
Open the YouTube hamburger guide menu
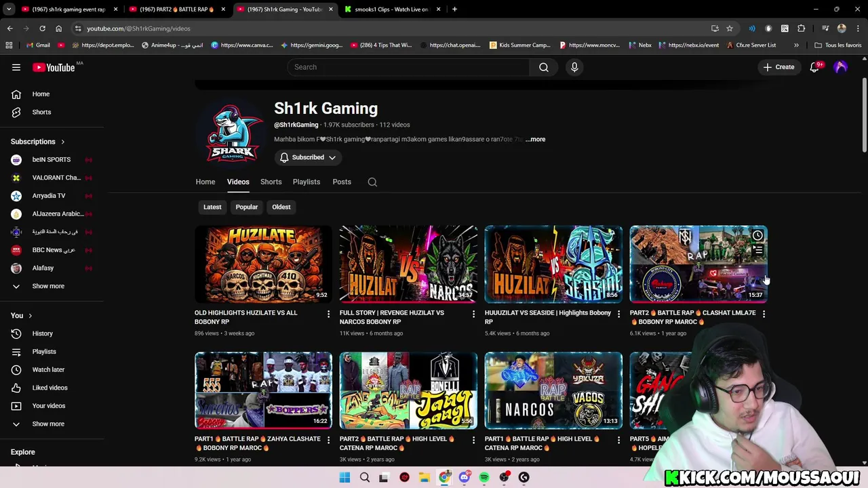16,67
